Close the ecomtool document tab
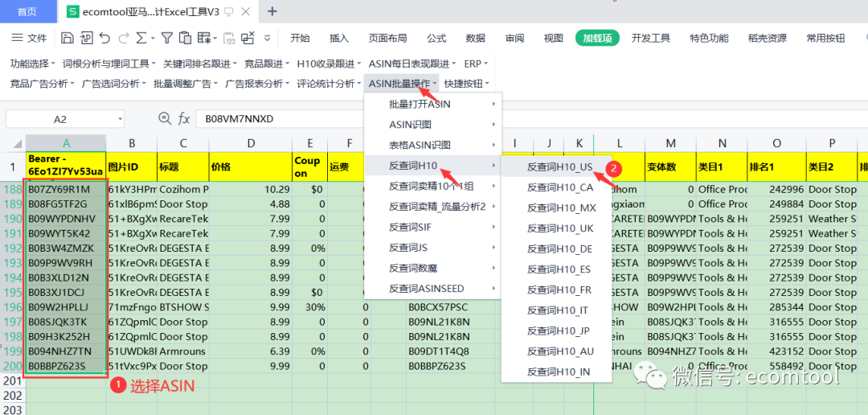The image size is (868, 415). coord(246,11)
